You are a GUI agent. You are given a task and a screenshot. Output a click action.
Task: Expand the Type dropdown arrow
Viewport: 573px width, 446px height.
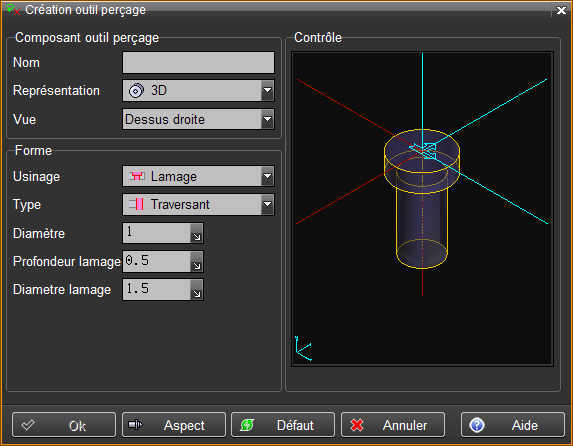point(267,204)
